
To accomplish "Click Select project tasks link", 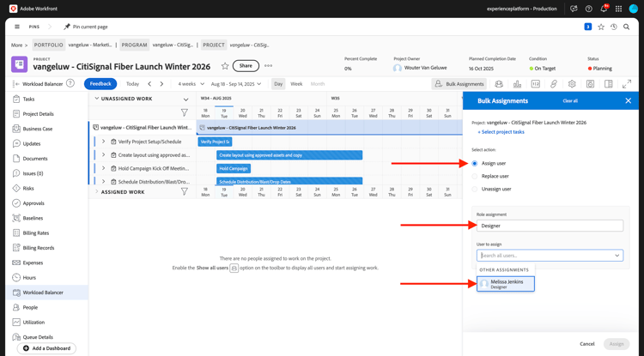I will point(501,132).
